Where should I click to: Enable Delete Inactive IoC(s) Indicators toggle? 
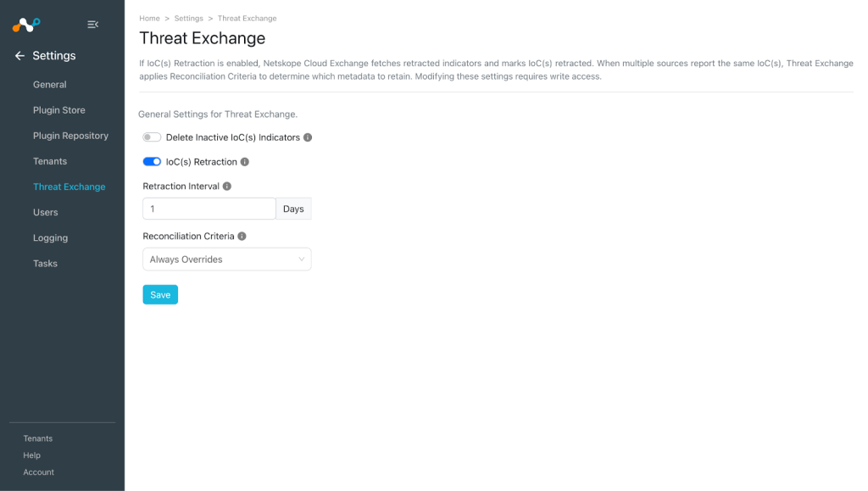pyautogui.click(x=152, y=137)
